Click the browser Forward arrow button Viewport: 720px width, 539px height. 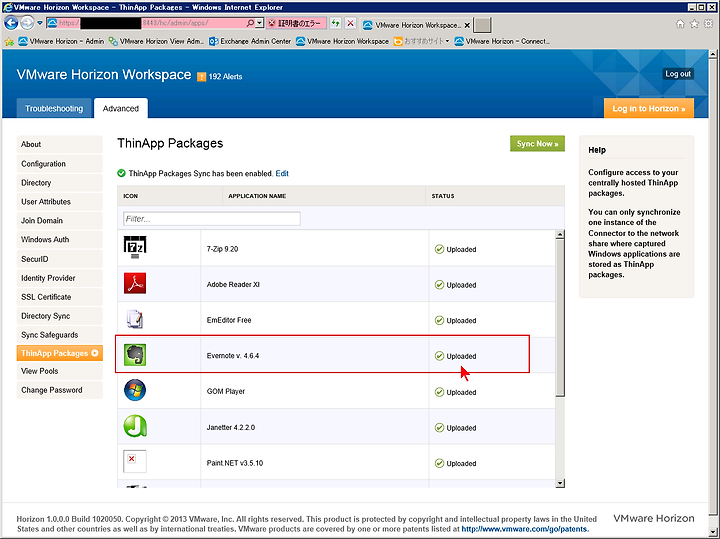(x=28, y=23)
